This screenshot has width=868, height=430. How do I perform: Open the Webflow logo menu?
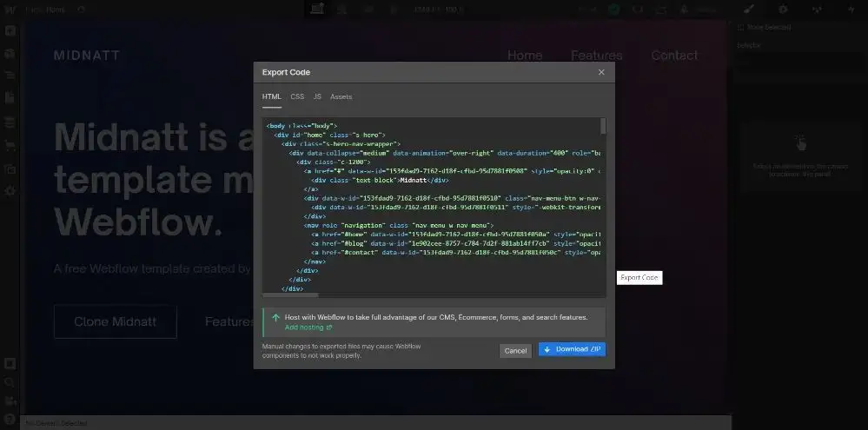10,10
